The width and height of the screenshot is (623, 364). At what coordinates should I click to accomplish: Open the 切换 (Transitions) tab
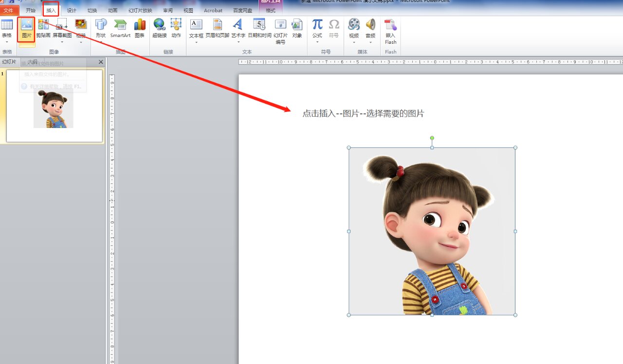pos(92,10)
